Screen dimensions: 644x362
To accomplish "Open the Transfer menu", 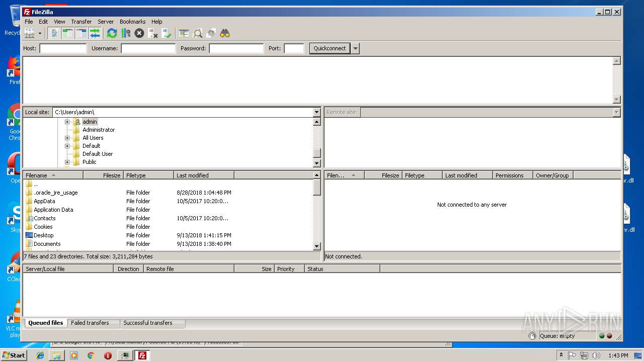I will (x=81, y=22).
